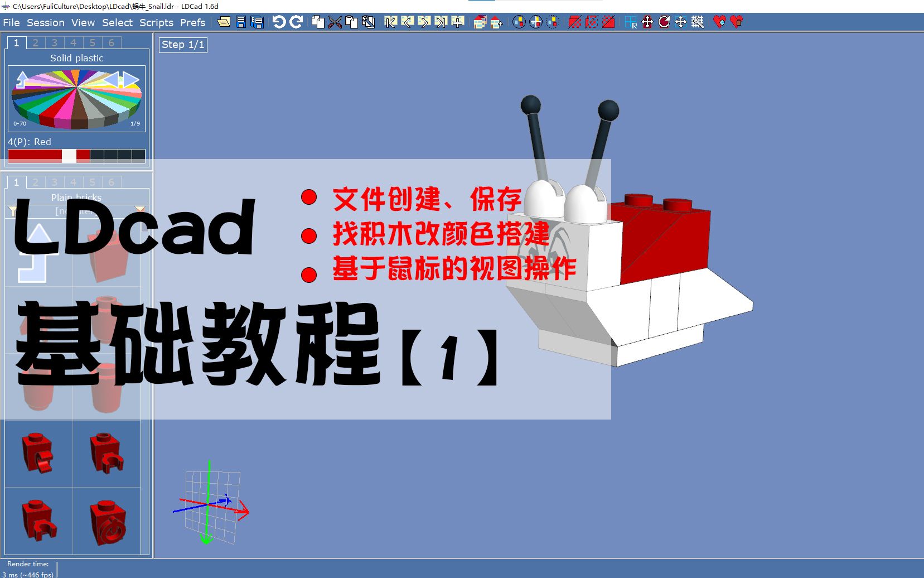Click the save all floppy disks icon
The image size is (924, 578).
[257, 22]
